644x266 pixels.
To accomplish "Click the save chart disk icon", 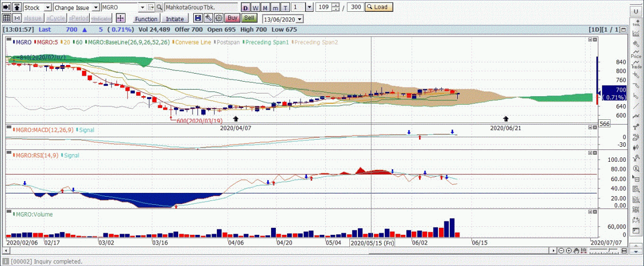I will coord(197,18).
